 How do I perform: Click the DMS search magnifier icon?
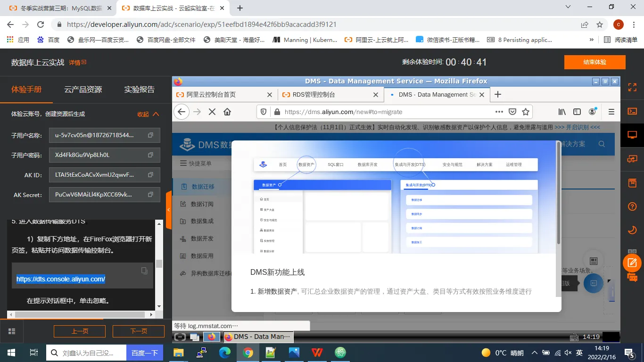pyautogui.click(x=602, y=144)
